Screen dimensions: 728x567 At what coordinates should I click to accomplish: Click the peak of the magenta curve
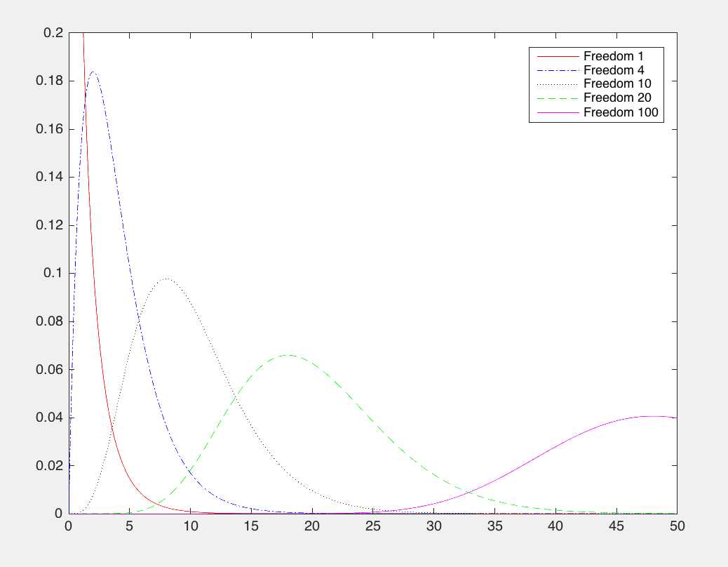[652, 416]
